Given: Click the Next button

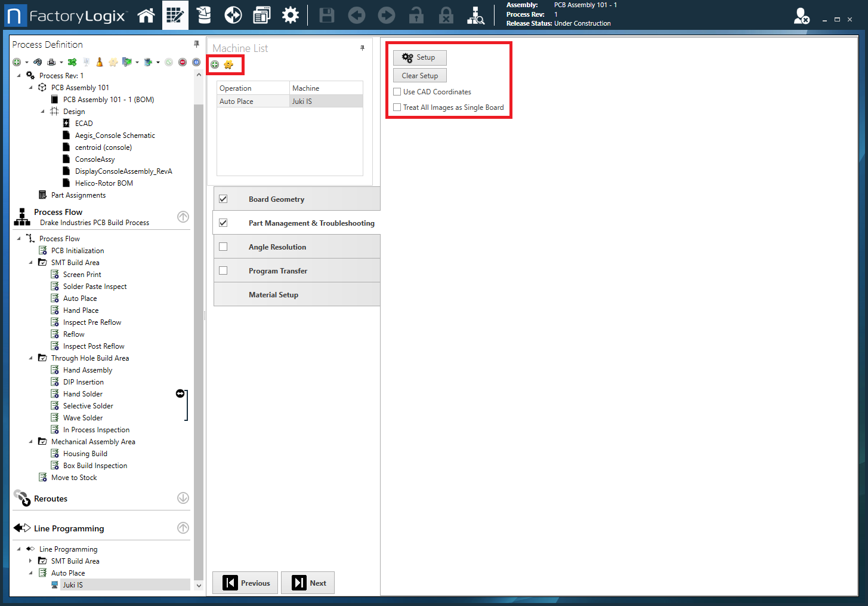Looking at the screenshot, I should point(309,583).
